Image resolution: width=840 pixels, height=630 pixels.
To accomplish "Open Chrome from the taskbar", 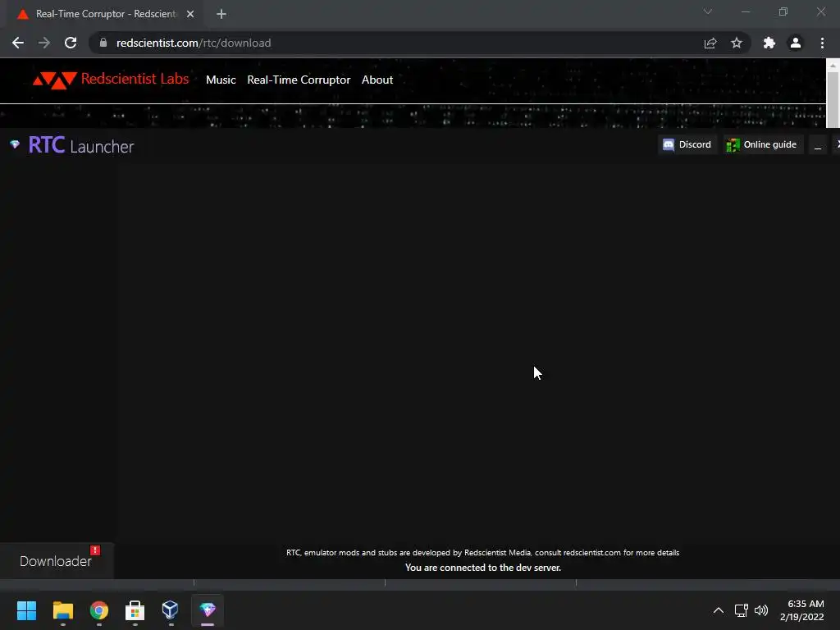I will 99,610.
